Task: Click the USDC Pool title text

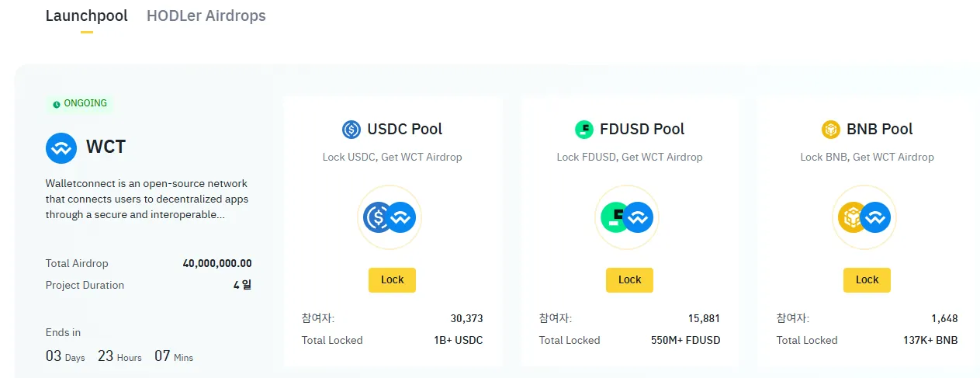Action: 404,130
